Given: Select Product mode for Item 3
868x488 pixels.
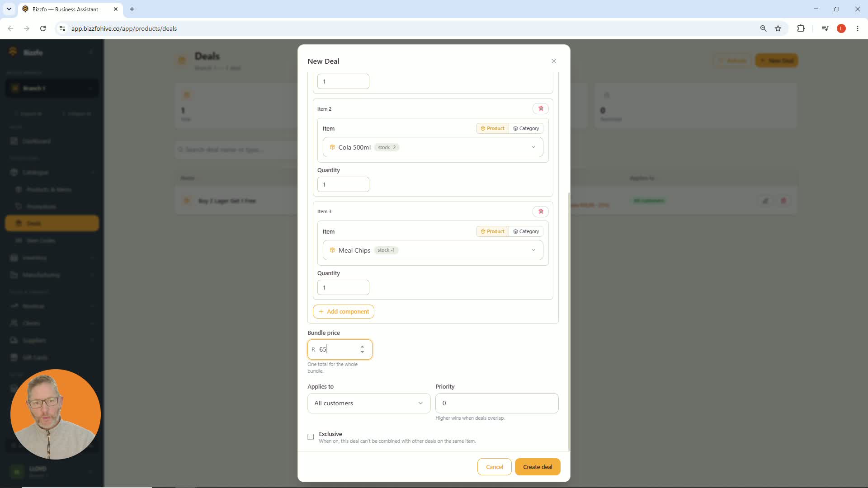Looking at the screenshot, I should coord(492,232).
